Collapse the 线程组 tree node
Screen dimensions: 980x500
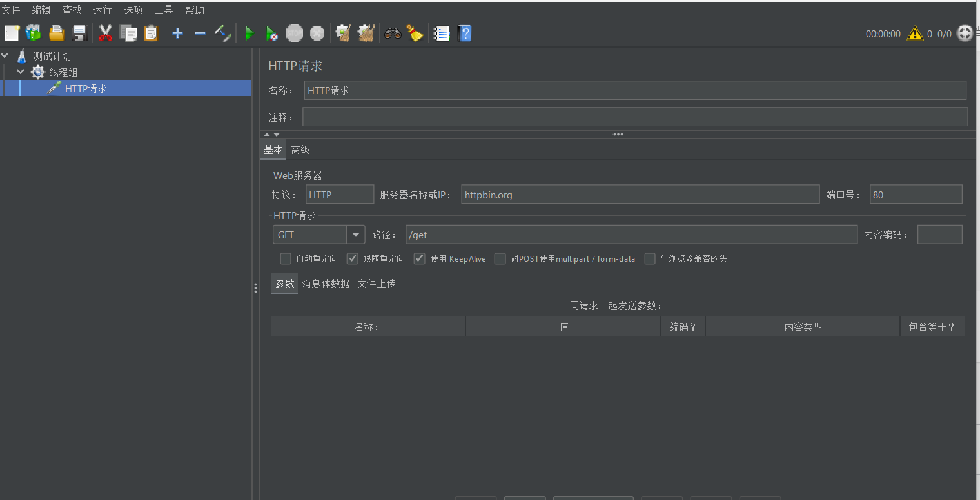click(20, 72)
